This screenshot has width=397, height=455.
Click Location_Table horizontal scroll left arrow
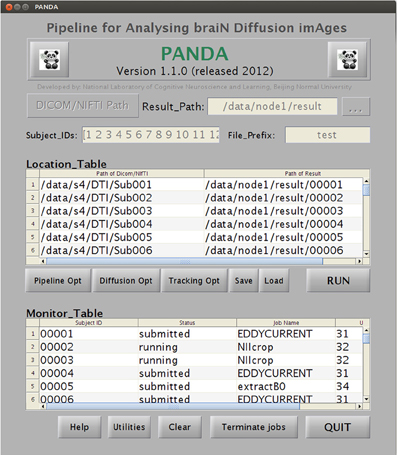(43, 261)
